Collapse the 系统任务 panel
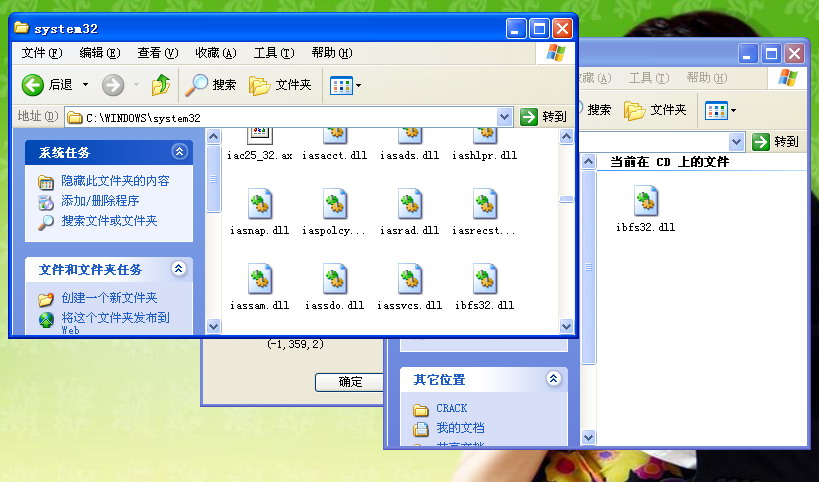Viewport: 819px width, 482px height. coord(179,151)
